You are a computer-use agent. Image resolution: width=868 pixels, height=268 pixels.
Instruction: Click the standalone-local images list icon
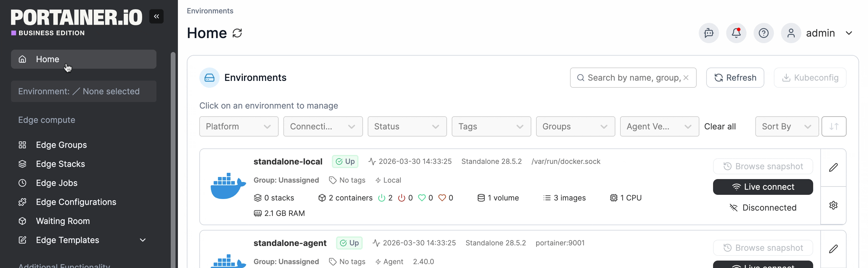click(x=546, y=198)
